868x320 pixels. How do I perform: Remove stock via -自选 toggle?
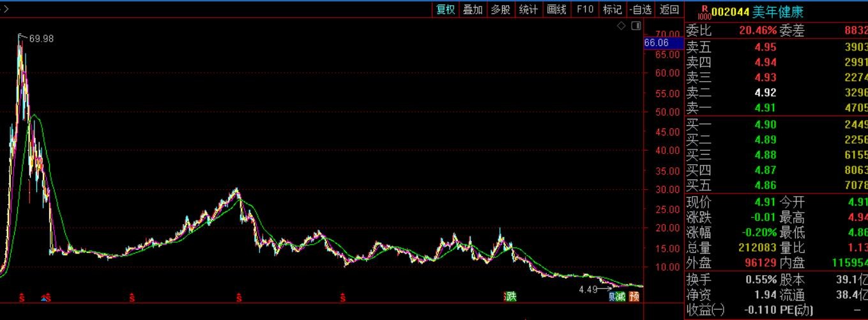640,10
